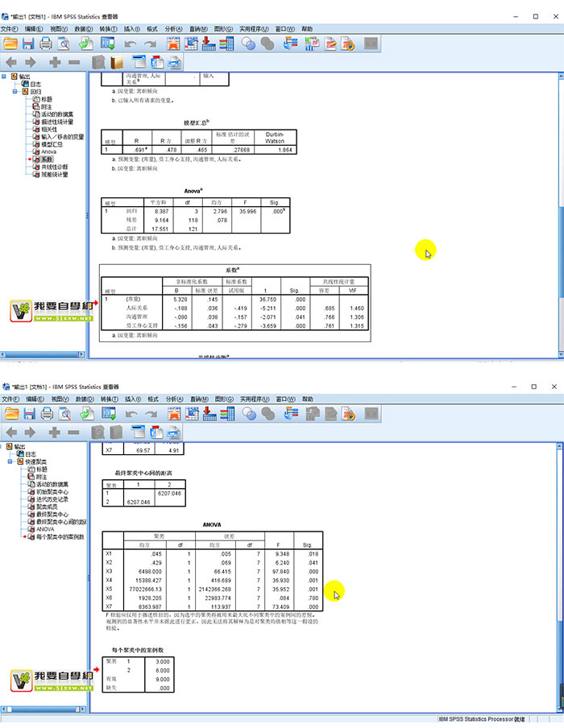
Task: Go to case icon in the 回归 window
Action: [x=191, y=44]
